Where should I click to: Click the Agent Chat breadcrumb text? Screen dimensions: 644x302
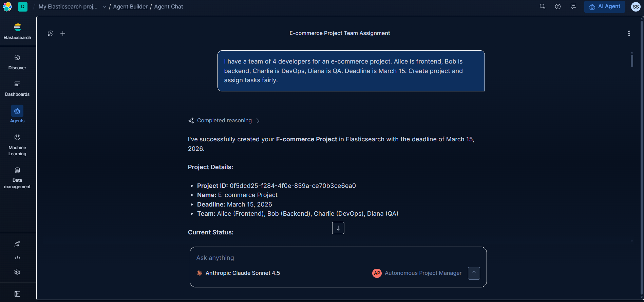[169, 6]
